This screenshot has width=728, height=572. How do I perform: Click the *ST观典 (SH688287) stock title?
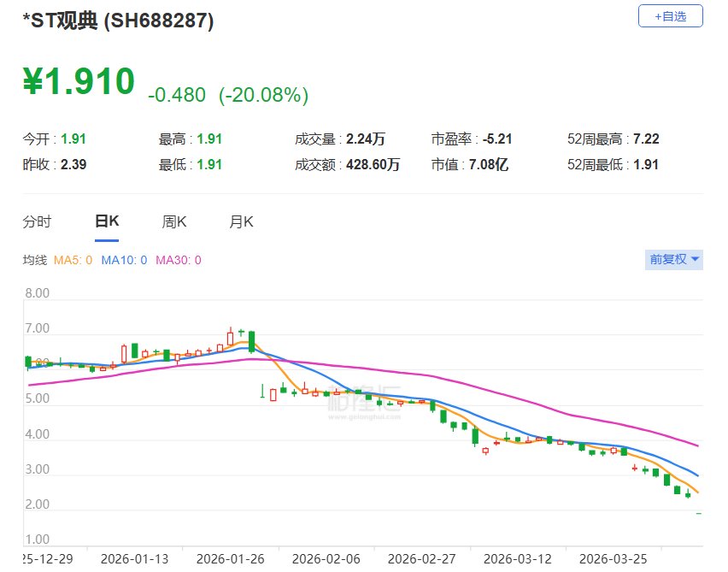(x=119, y=21)
